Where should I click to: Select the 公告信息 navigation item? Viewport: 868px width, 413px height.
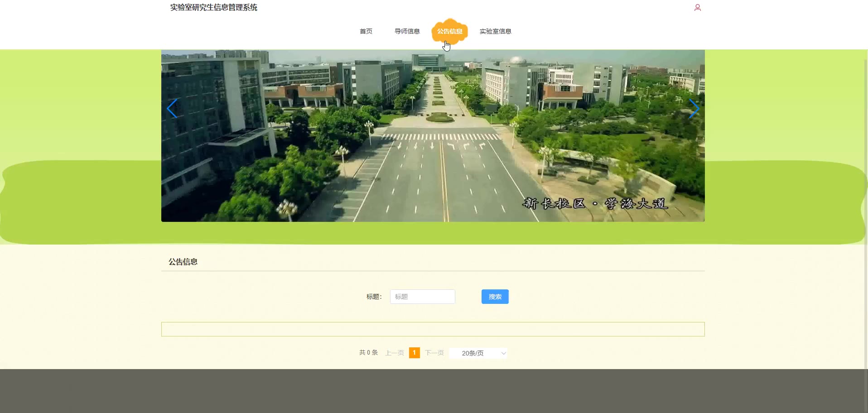(x=450, y=31)
